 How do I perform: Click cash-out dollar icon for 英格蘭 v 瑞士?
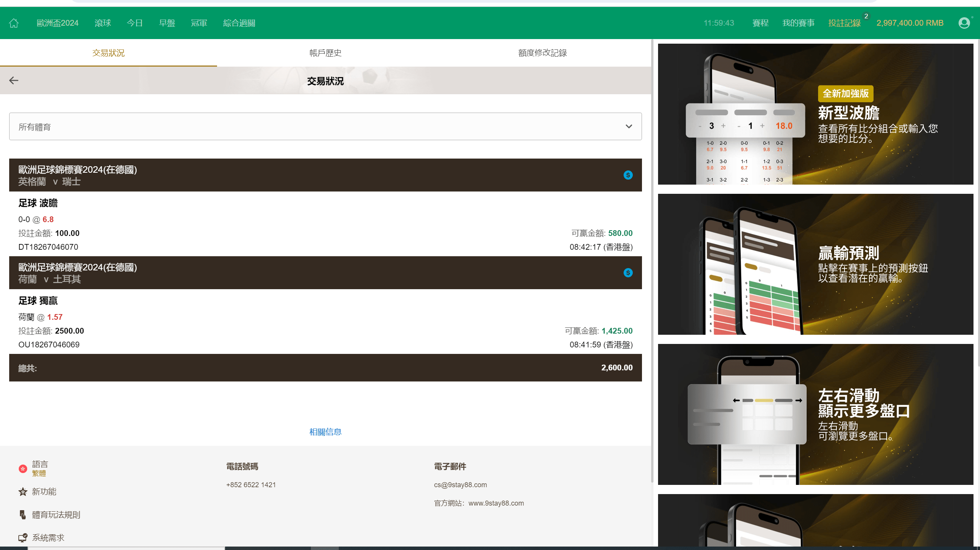pos(628,175)
